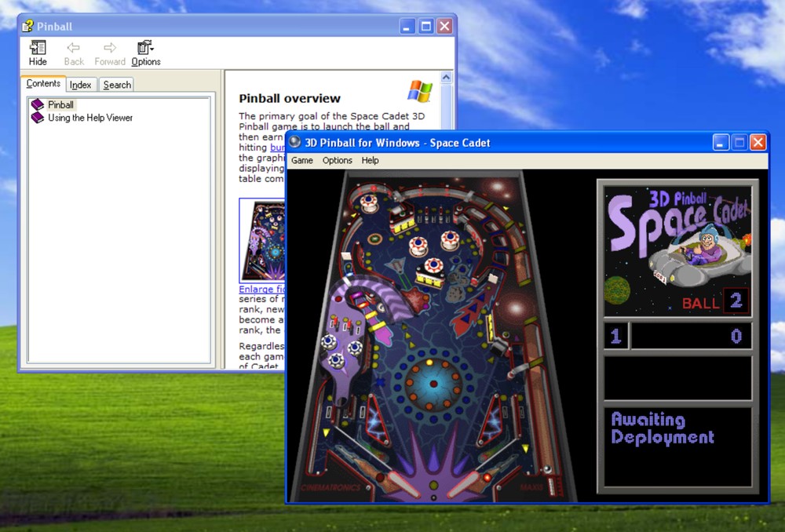
Task: Click the pinball icon in the Space Cadet title bar
Action: [x=294, y=142]
